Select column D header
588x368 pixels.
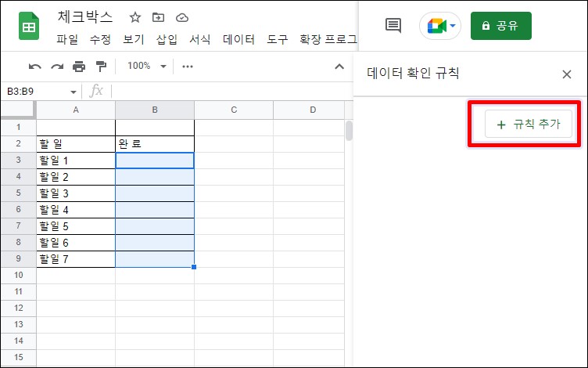pyautogui.click(x=309, y=110)
